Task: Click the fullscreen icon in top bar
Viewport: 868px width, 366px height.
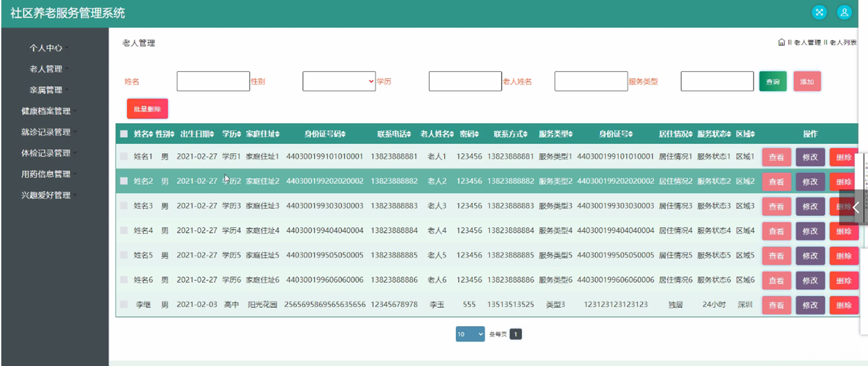Action: tap(819, 12)
